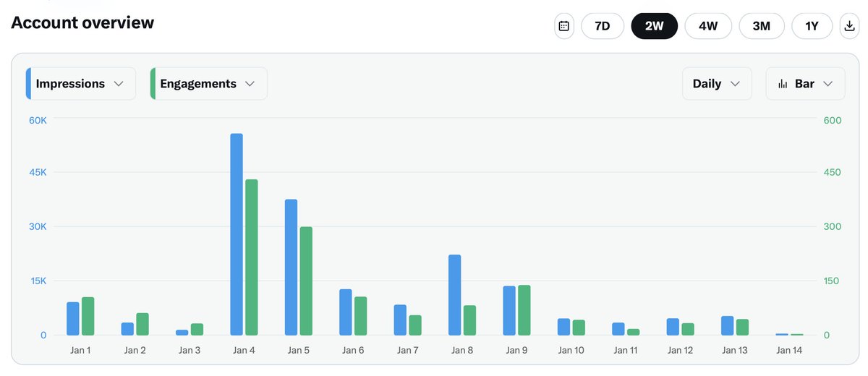Click the Jan 10 green engagements bar
Viewport: 868px width, 376px height.
tap(579, 328)
